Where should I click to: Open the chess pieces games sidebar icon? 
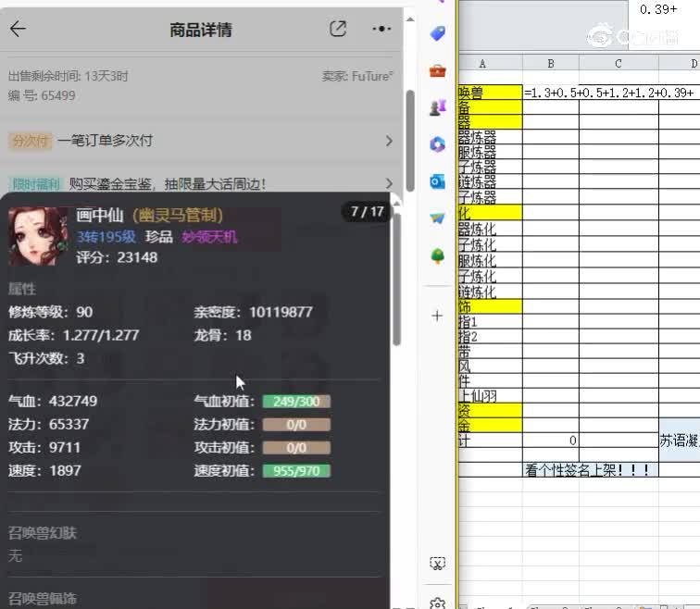(x=437, y=107)
